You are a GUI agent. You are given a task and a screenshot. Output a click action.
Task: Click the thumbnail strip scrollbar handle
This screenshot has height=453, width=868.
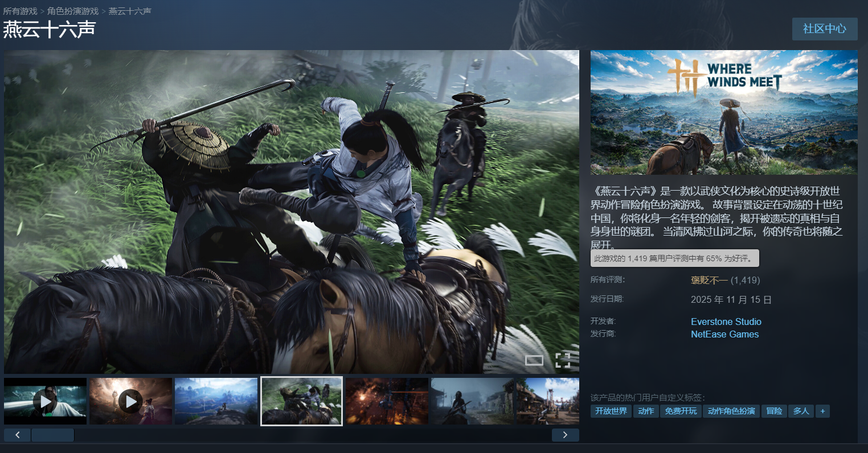click(53, 435)
